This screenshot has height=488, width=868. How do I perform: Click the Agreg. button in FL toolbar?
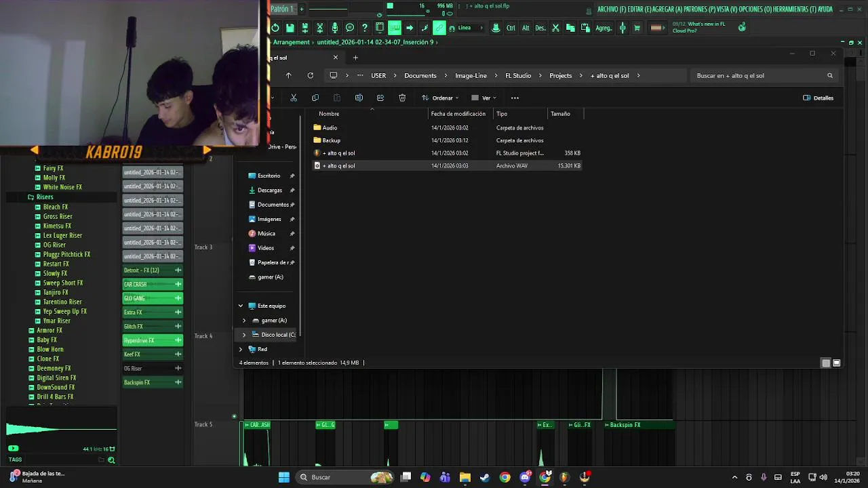[x=604, y=28]
